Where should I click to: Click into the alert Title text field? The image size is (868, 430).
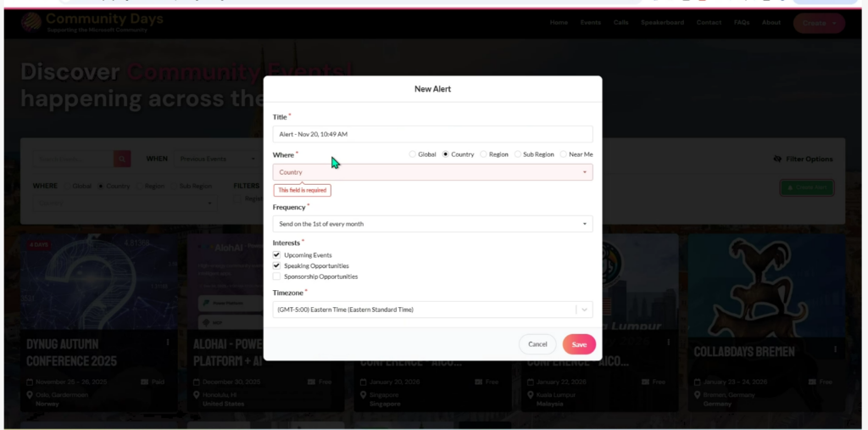click(x=432, y=134)
